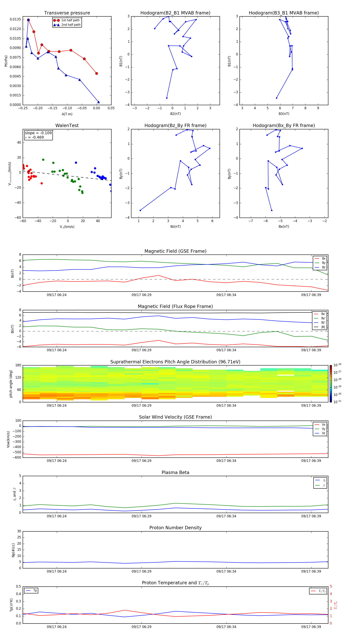Select the |B| legend entry in Flux Rope panel
Image resolution: width=351 pixels, height=644 pixels.
click(x=320, y=327)
